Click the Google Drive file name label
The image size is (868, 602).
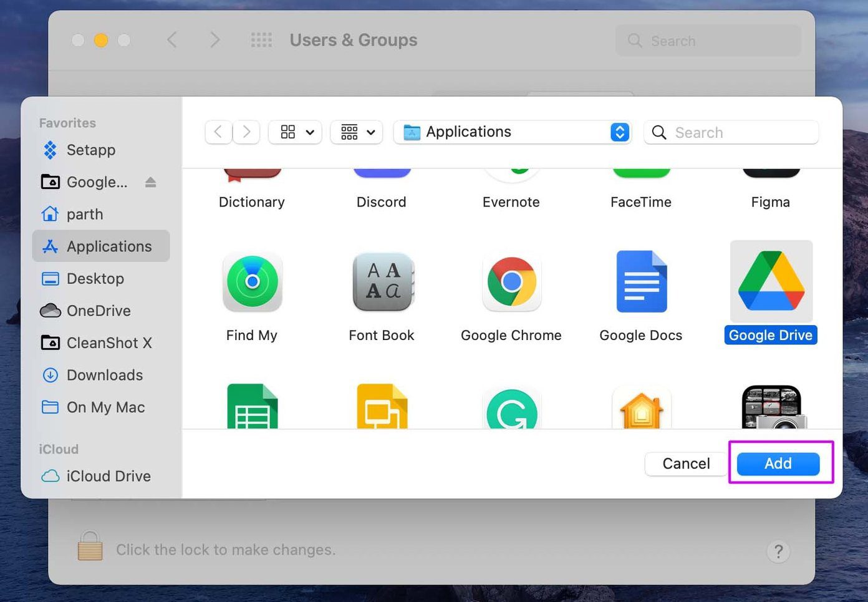coord(771,335)
